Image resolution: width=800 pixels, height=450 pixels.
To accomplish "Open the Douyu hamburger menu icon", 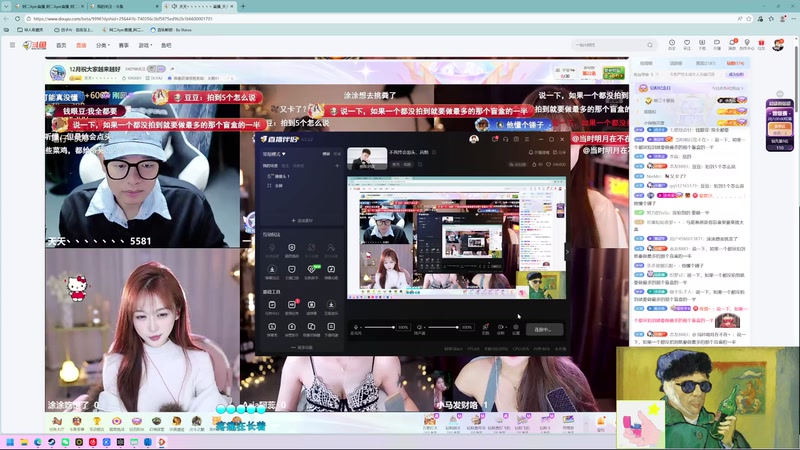I will click(x=12, y=45).
